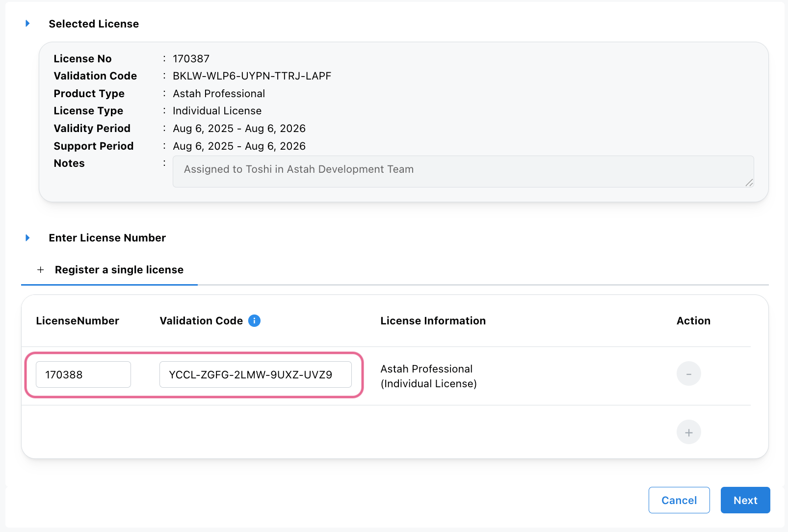Add another license row with plus button
This screenshot has width=788, height=532.
point(688,432)
